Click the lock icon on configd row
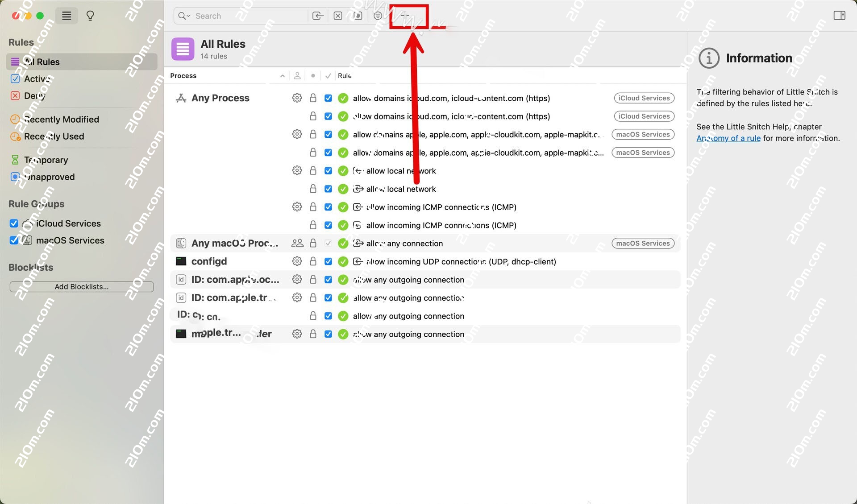 click(x=313, y=261)
